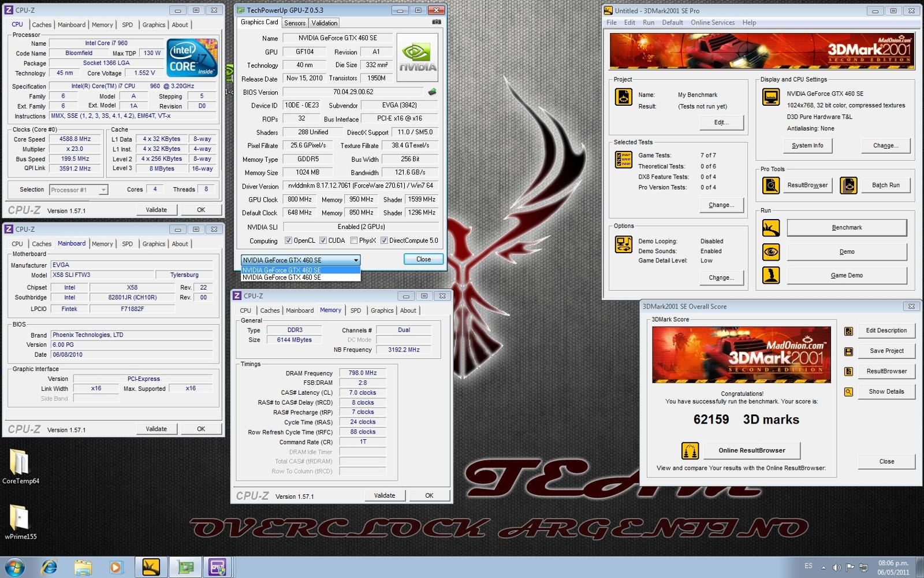Click the Intel Core i7 logo in CPU-Z
Image resolution: width=924 pixels, height=578 pixels.
192,57
